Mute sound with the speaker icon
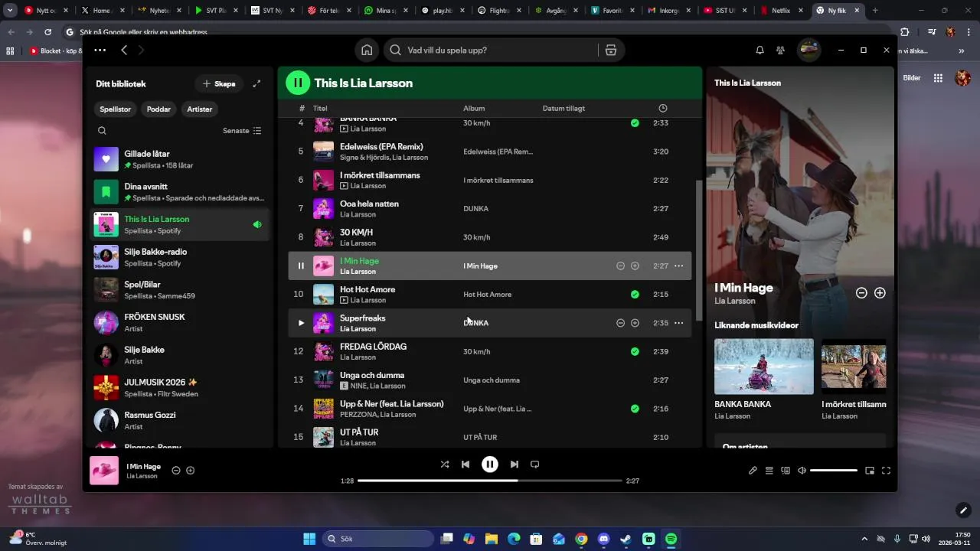The width and height of the screenshot is (980, 551). click(802, 471)
